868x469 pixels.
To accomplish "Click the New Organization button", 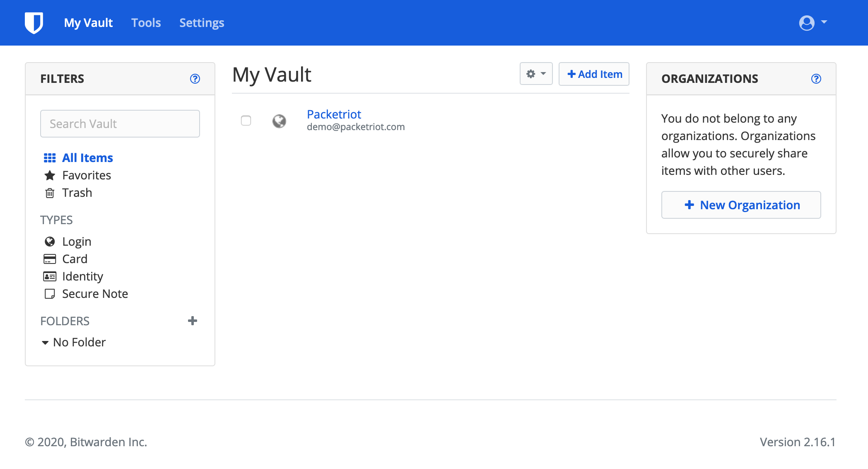I will click(742, 204).
